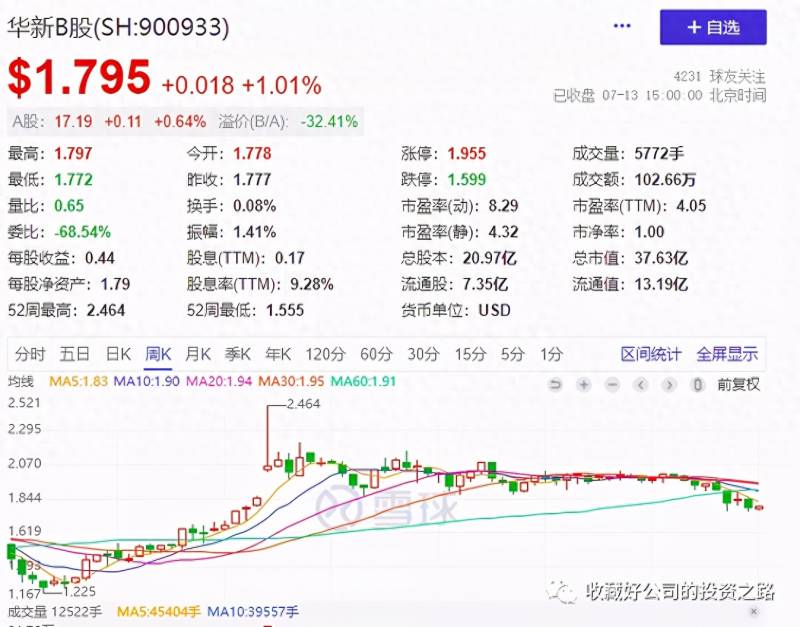The height and width of the screenshot is (627, 800).
Task: Click the 涨停 1.955 value
Action: point(467,153)
